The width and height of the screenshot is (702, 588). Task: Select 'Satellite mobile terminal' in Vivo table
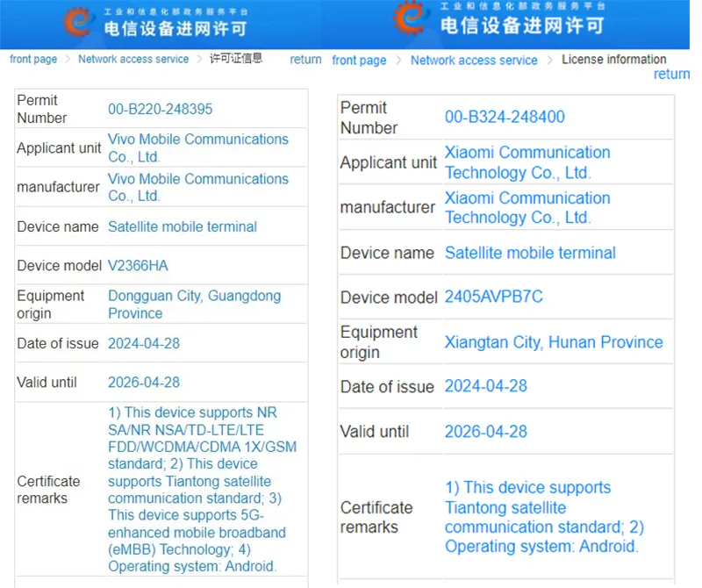click(x=183, y=226)
